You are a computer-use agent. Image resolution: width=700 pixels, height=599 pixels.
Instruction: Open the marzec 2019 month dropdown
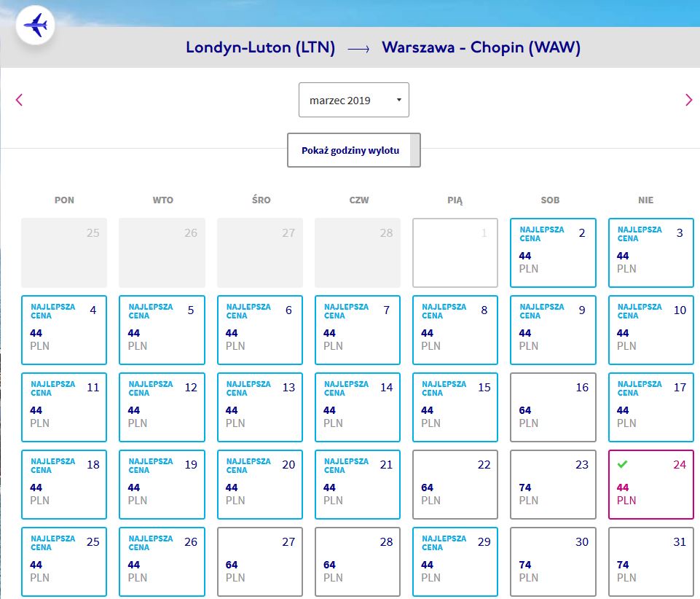(353, 100)
